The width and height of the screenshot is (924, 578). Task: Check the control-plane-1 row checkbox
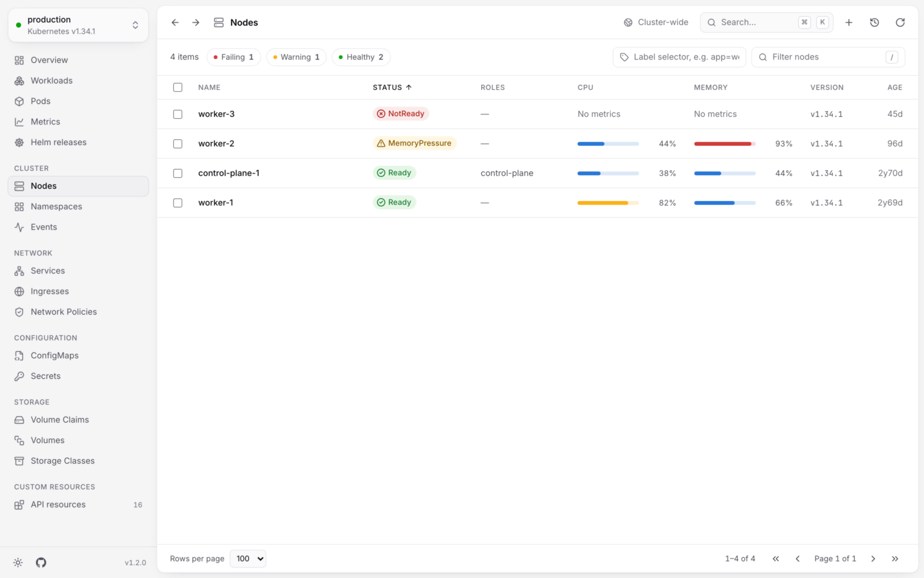[178, 173]
